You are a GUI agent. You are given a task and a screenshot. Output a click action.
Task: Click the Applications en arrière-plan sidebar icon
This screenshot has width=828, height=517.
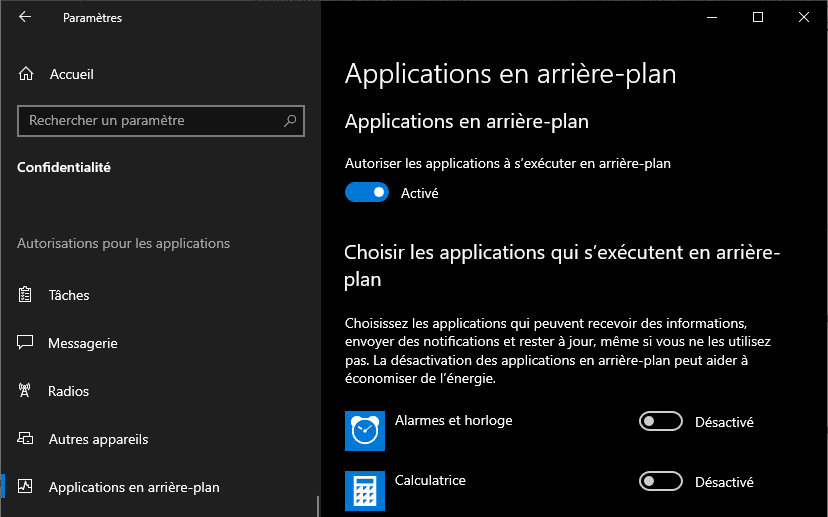(26, 487)
